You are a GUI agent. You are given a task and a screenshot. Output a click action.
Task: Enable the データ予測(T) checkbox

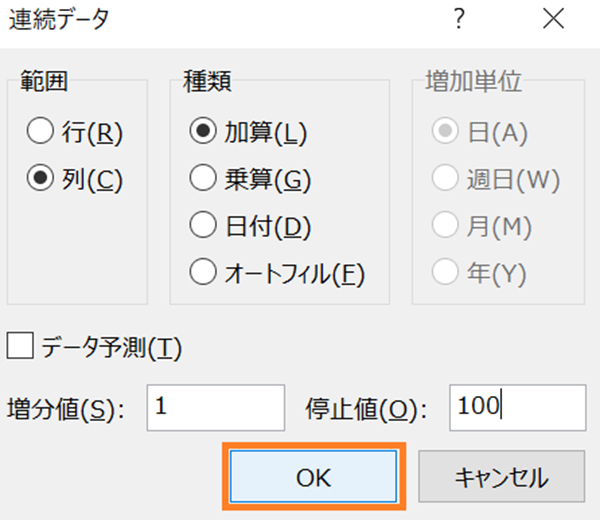[x=20, y=347]
